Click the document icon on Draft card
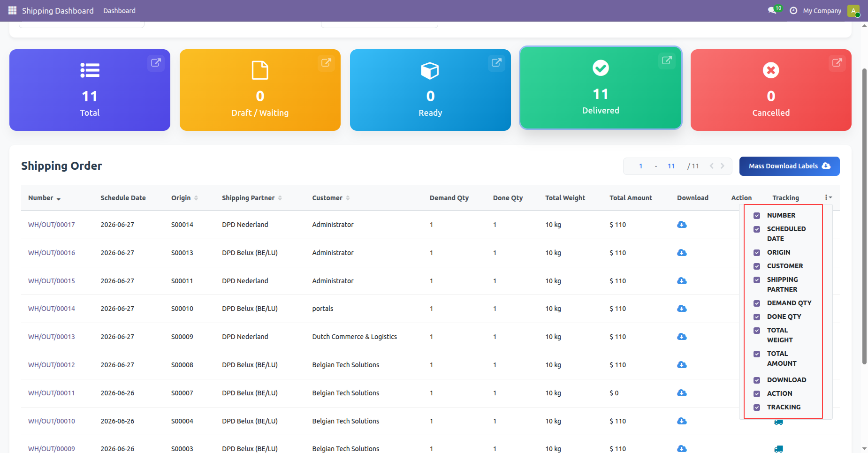 click(260, 70)
